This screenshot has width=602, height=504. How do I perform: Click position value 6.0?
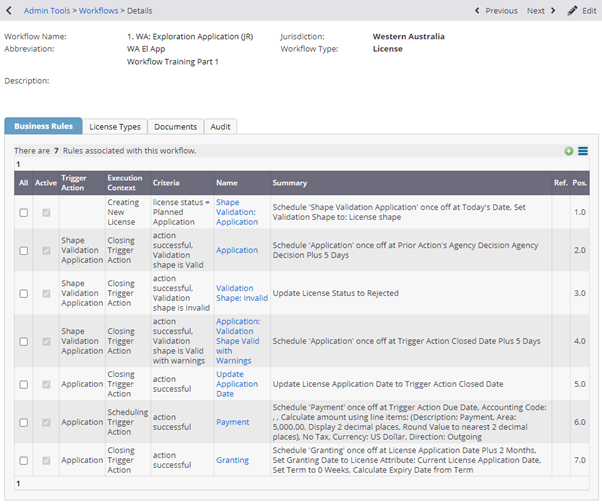[x=580, y=422]
